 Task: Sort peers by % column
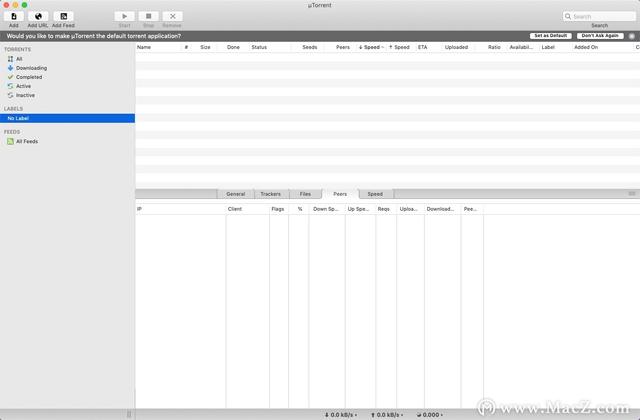299,209
